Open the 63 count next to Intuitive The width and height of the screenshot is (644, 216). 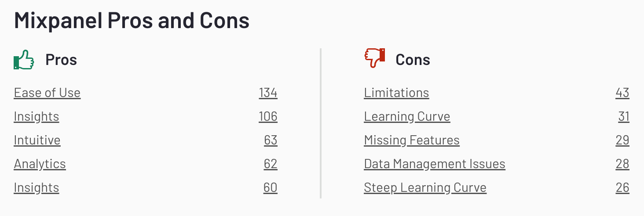271,140
